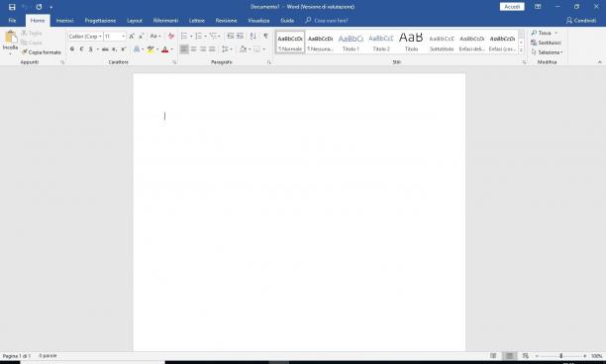Toggle italic C formatting
Image resolution: width=606 pixels, height=364 pixels.
(81, 49)
